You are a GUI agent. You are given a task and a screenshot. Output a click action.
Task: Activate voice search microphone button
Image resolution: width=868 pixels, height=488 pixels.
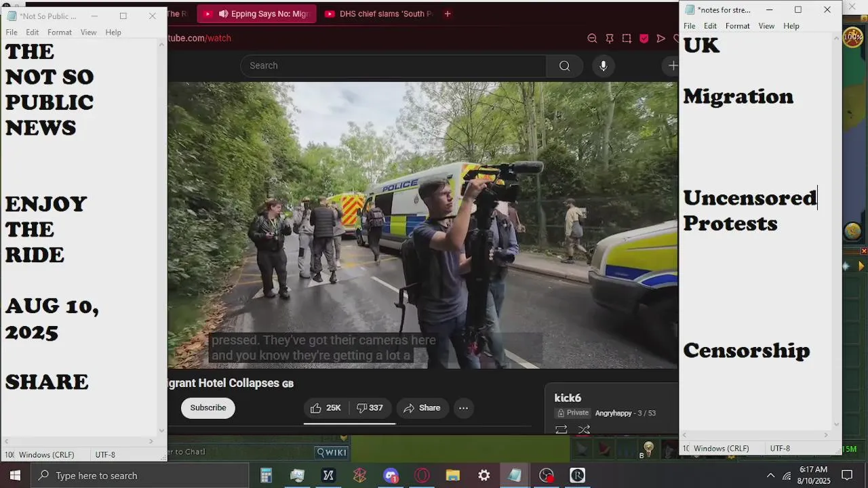tap(603, 66)
